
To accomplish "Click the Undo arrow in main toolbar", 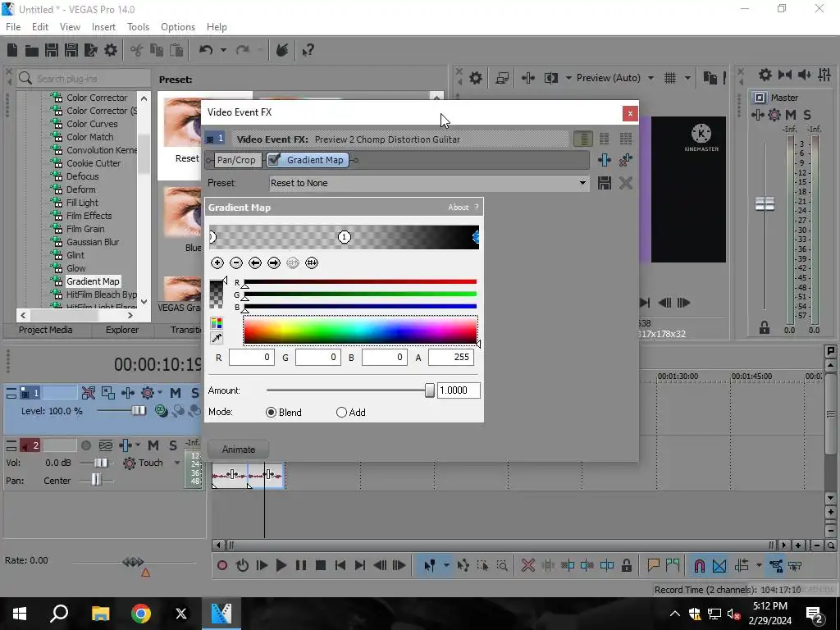I will click(206, 50).
